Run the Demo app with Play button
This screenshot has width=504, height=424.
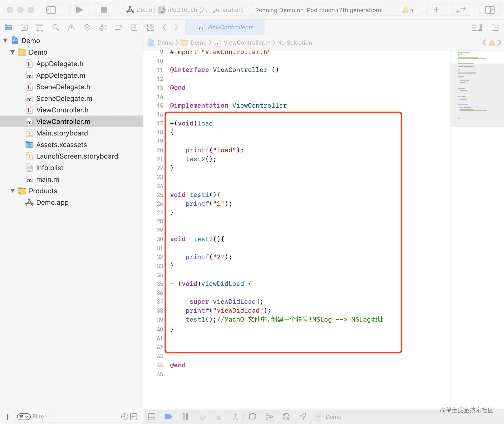pos(79,10)
